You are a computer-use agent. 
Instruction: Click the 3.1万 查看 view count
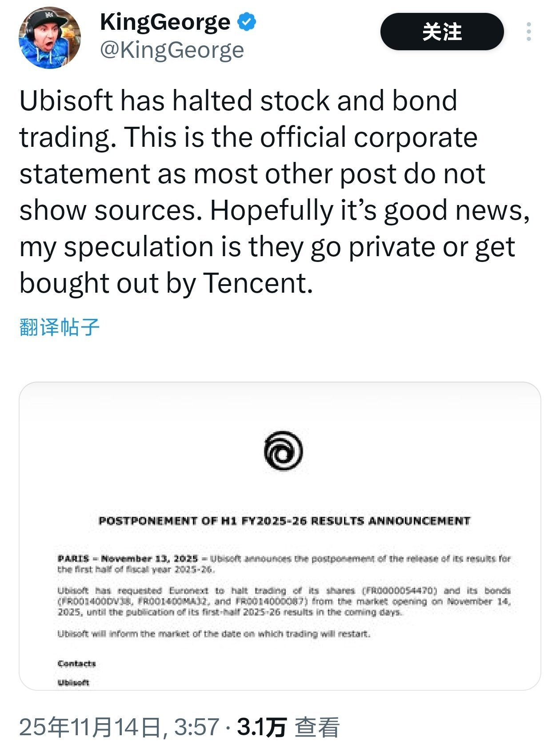[288, 727]
